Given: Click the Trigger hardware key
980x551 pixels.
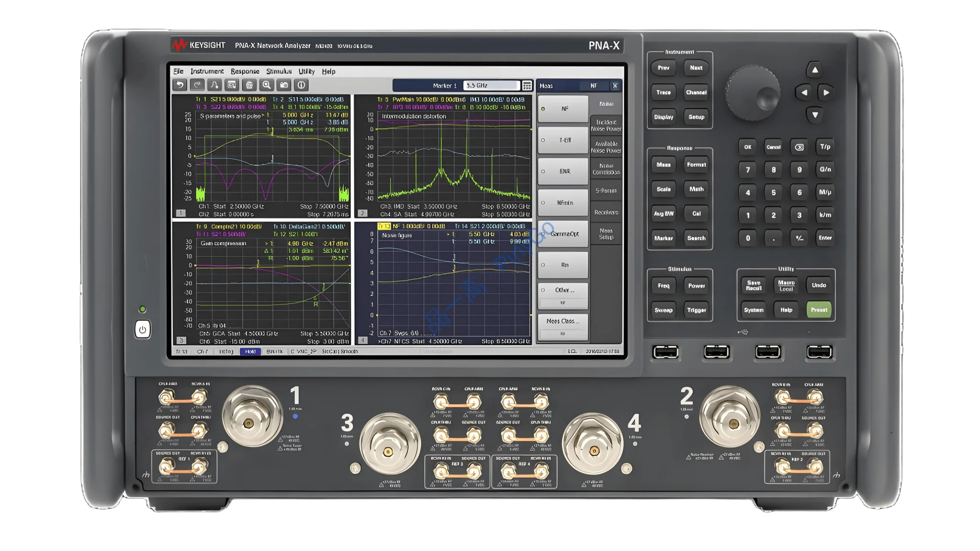Looking at the screenshot, I should pos(696,310).
